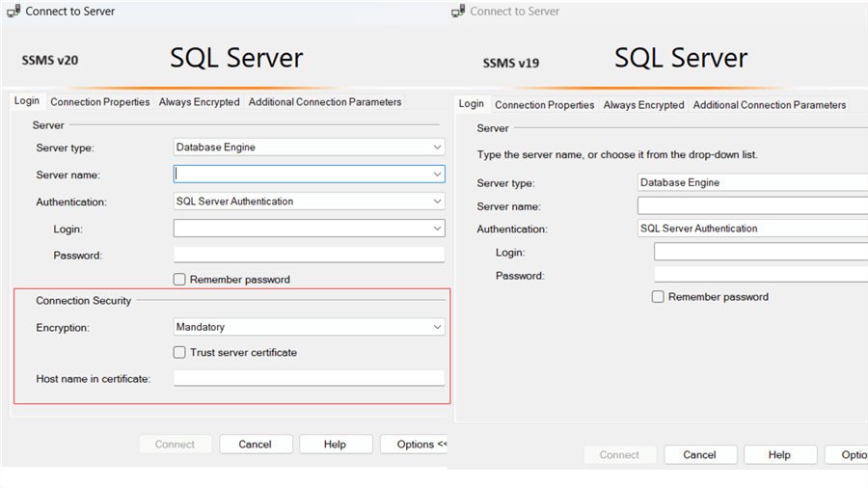Open the Encryption dropdown set to Mandatory
This screenshot has width=868, height=488.
coord(438,327)
